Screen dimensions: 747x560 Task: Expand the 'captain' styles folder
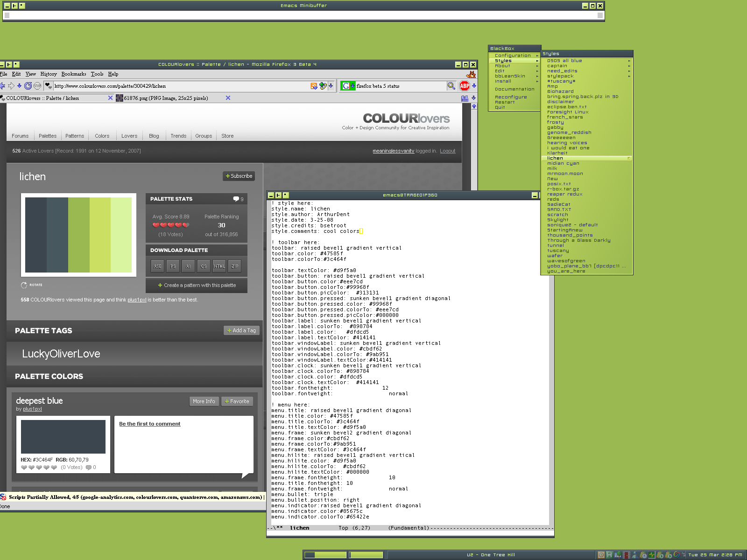click(x=587, y=66)
